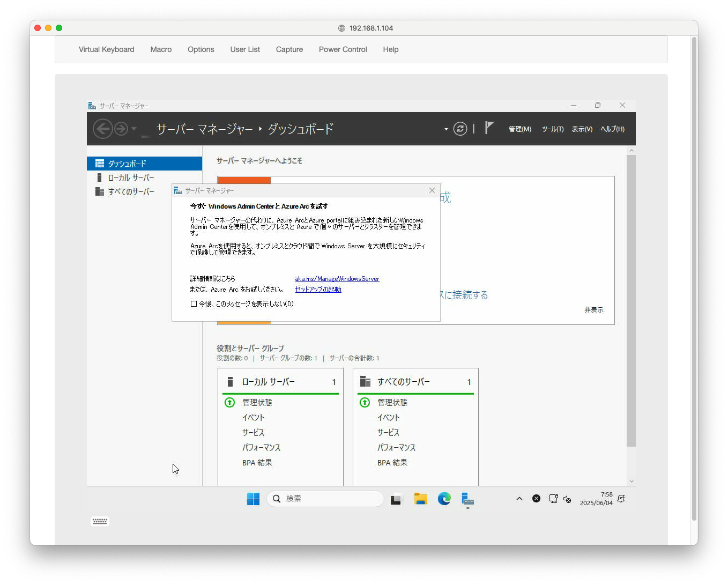Open the aka.ms/ManageWindowsServer link
The image size is (728, 585).
click(337, 279)
